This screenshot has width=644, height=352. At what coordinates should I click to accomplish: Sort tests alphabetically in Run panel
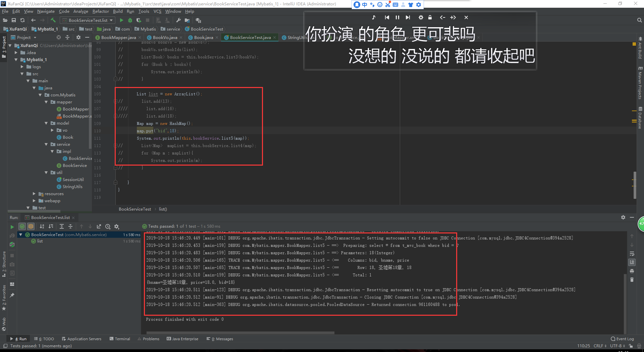click(x=42, y=227)
